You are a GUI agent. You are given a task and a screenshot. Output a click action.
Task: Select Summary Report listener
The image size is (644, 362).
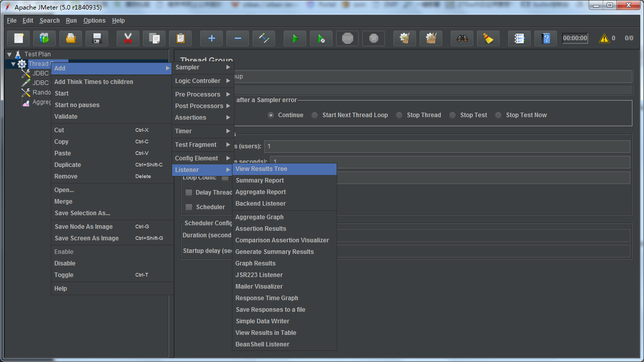click(x=284, y=180)
